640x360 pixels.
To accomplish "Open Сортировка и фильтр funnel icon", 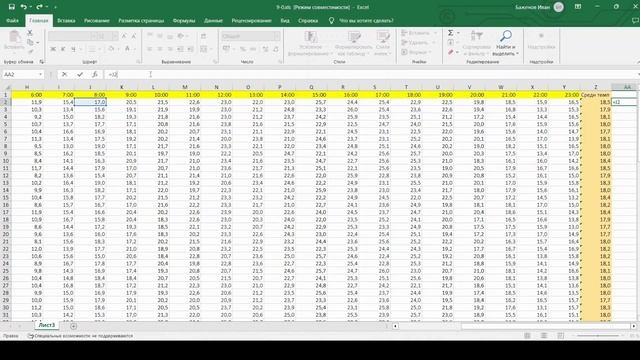I will point(476,36).
